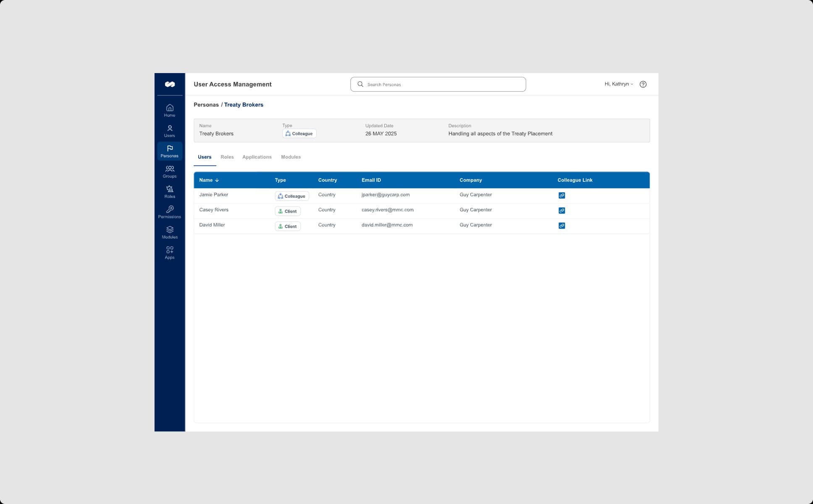Click Guy Carpenter in Jamie Parker row
This screenshot has width=813, height=504.
(x=475, y=195)
